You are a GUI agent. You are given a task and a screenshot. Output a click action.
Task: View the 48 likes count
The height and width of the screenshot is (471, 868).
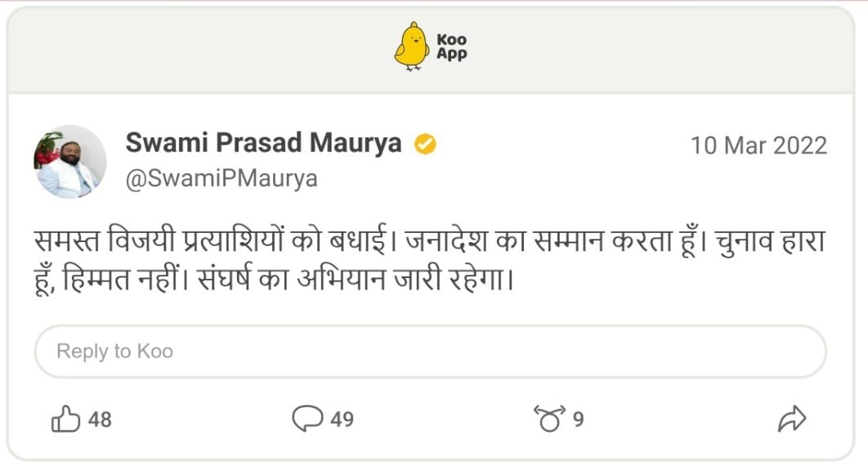(x=100, y=419)
